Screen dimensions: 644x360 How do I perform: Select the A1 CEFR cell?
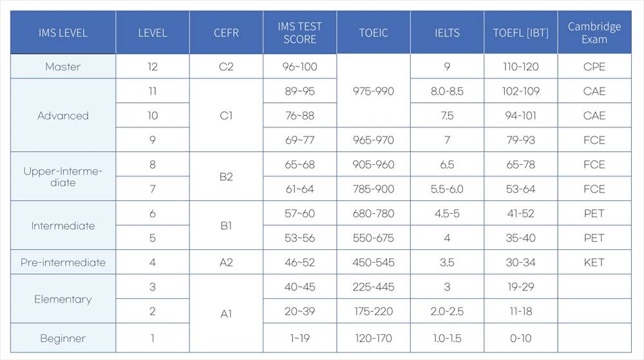tap(226, 314)
